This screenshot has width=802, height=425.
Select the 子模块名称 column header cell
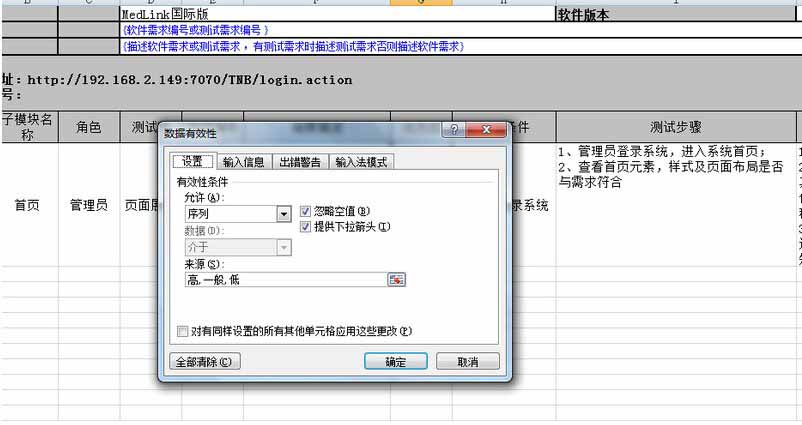pyautogui.click(x=30, y=127)
